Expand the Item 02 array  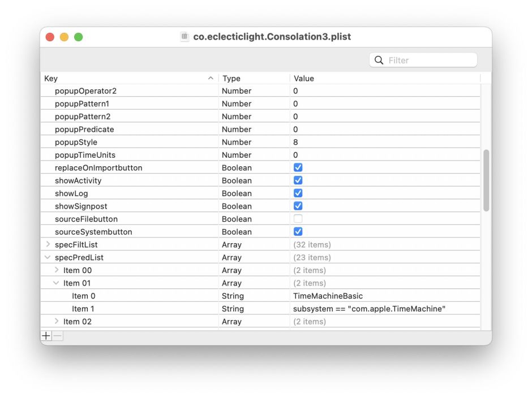click(x=56, y=321)
